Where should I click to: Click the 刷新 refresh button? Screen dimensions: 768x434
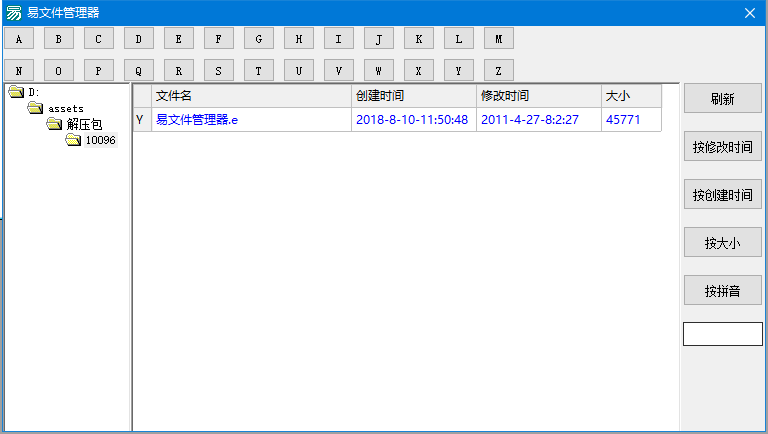pyautogui.click(x=722, y=98)
